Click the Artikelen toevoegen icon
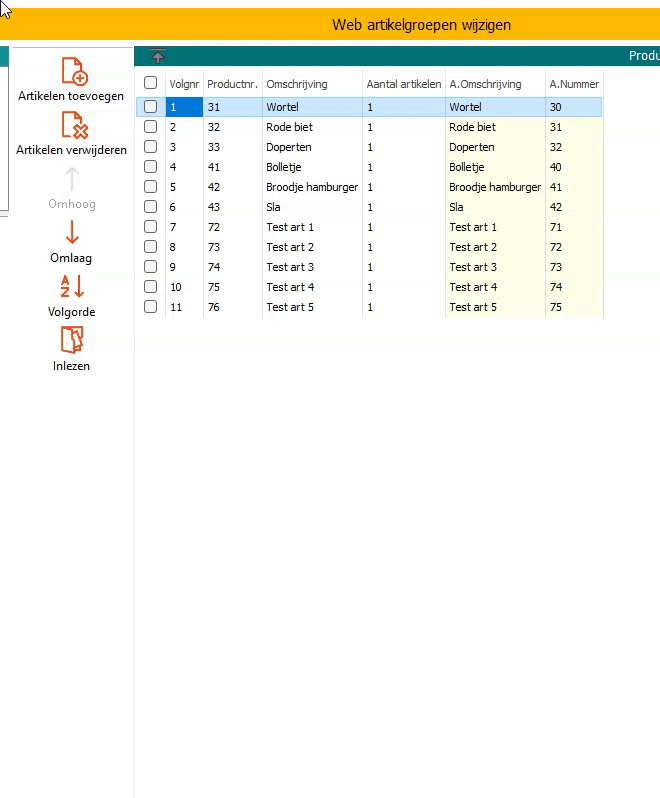Image resolution: width=660 pixels, height=798 pixels. tap(74, 71)
